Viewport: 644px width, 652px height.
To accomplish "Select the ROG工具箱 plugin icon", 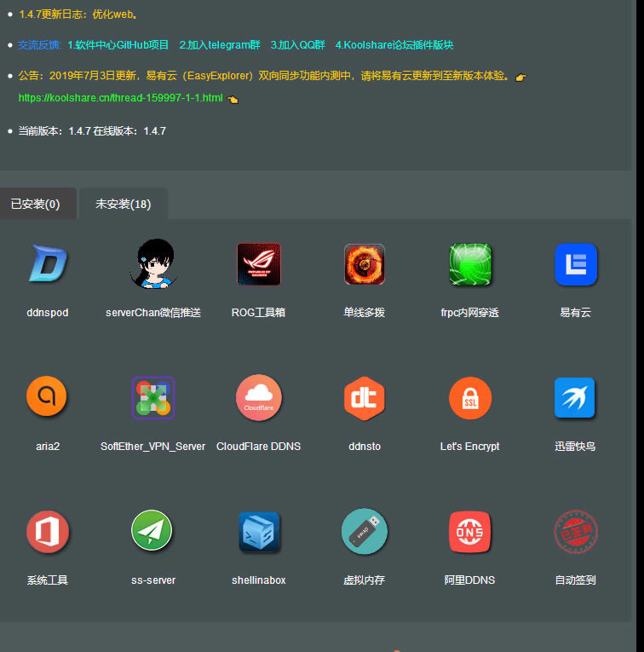I will [x=258, y=264].
